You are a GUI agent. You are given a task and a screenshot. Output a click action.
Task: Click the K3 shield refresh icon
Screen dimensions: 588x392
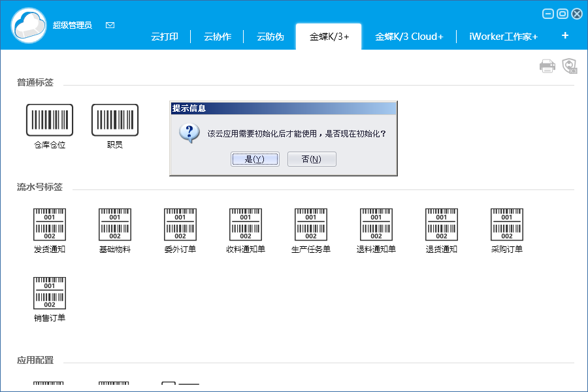click(570, 66)
